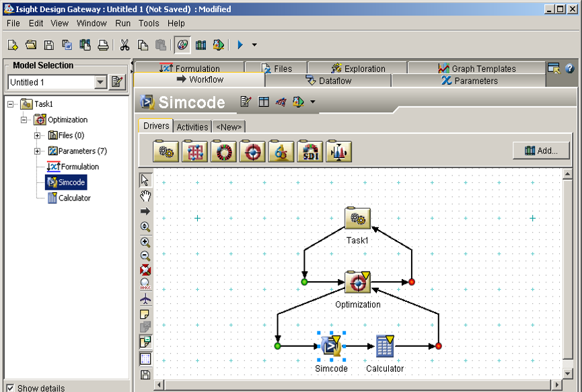Pick the Six Sigma driver icon
Viewport: 582px width, 392px height.
[281, 151]
